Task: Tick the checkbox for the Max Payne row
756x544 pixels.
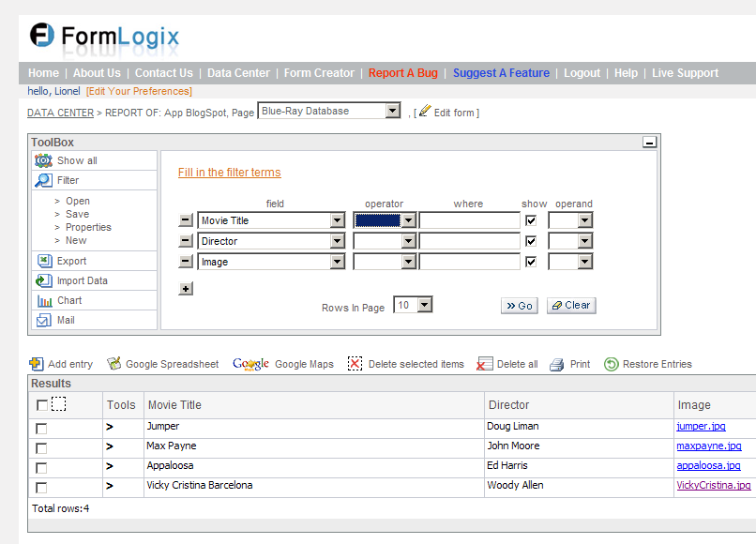Action: (41, 448)
